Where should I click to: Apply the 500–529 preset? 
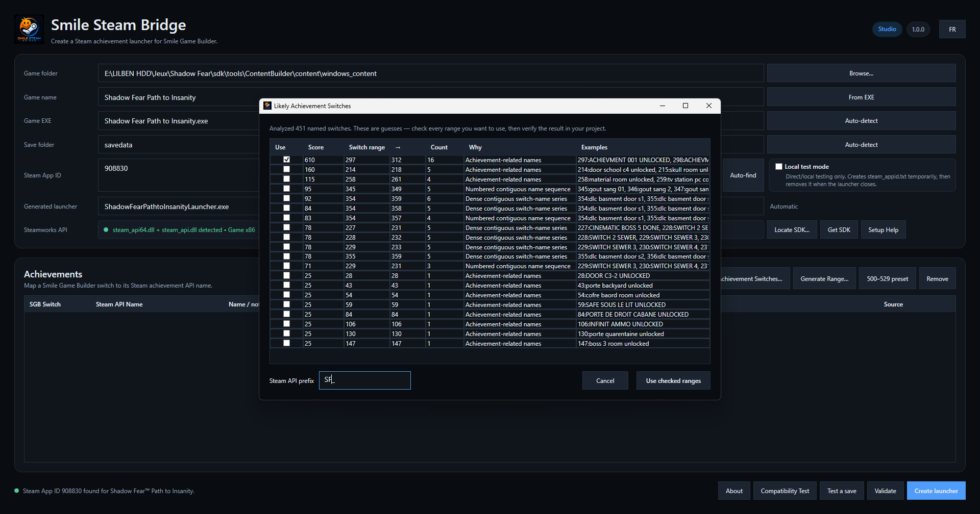(x=887, y=278)
